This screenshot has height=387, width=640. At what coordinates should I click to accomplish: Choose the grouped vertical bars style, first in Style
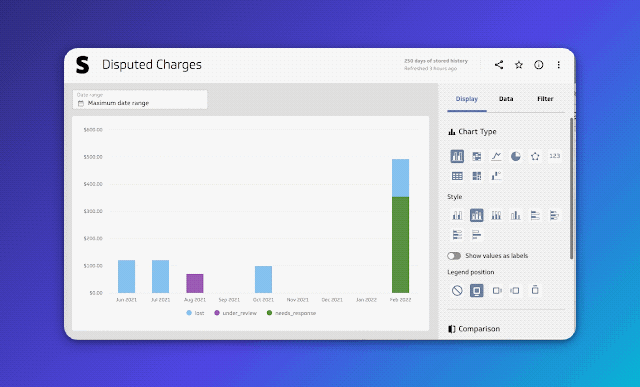457,215
